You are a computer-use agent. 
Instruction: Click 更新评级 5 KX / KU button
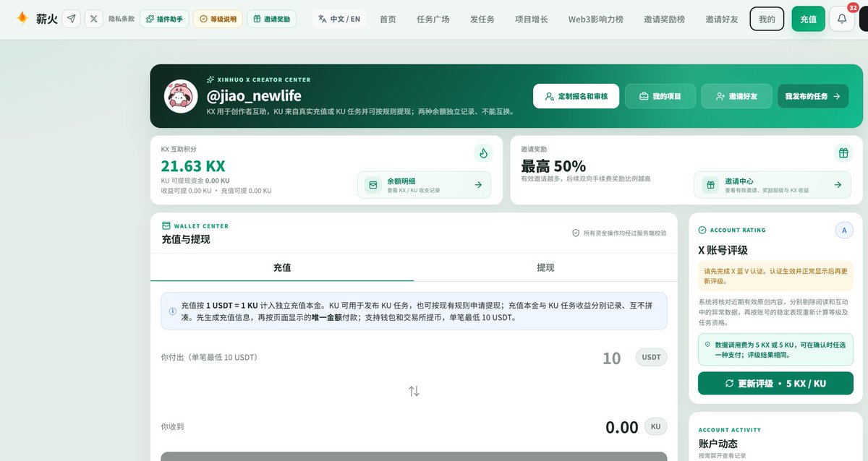(775, 383)
